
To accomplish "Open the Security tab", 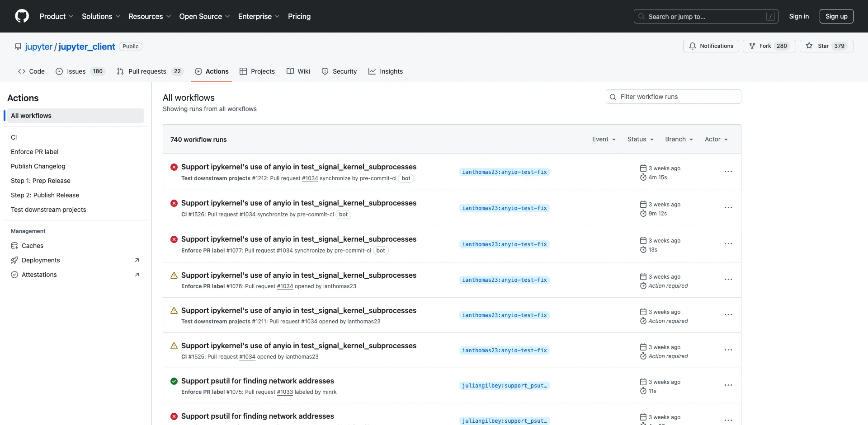I will pos(339,71).
